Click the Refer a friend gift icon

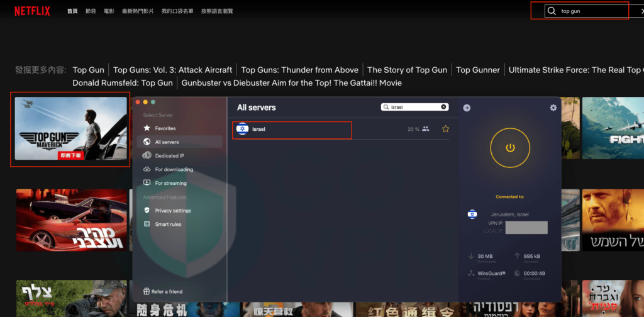point(146,291)
